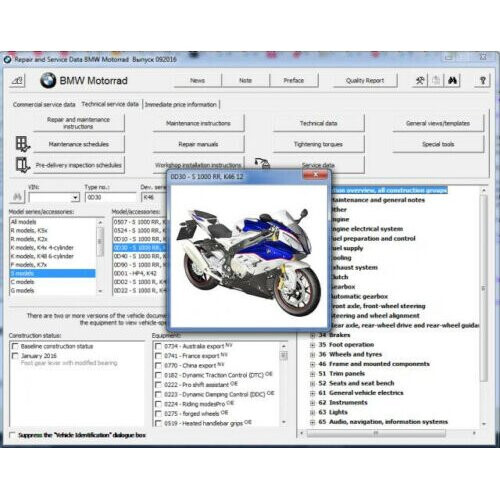This screenshot has width=500, height=500.
Task: Expand 61 General vehicle electrics node
Action: (x=312, y=393)
